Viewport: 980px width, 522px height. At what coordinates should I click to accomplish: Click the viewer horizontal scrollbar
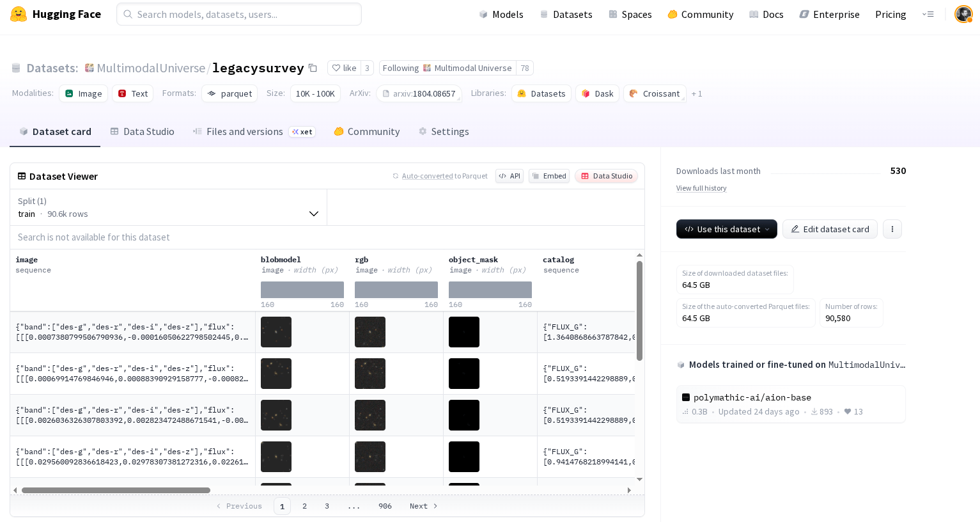click(x=116, y=491)
